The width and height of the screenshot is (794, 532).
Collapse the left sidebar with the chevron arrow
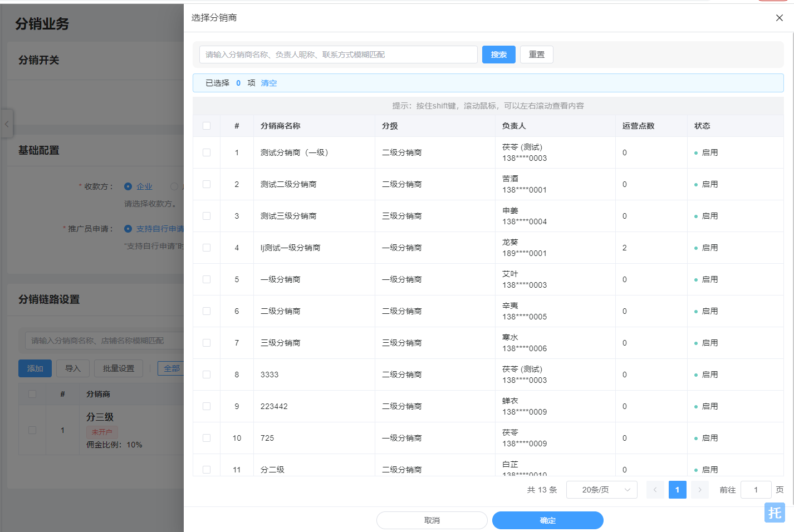tap(6, 124)
